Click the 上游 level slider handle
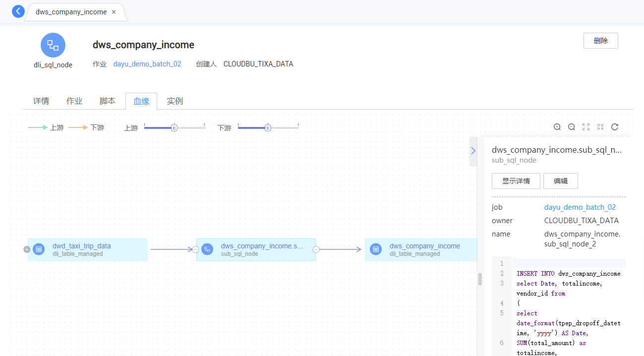The width and height of the screenshot is (644, 356). [x=174, y=128]
